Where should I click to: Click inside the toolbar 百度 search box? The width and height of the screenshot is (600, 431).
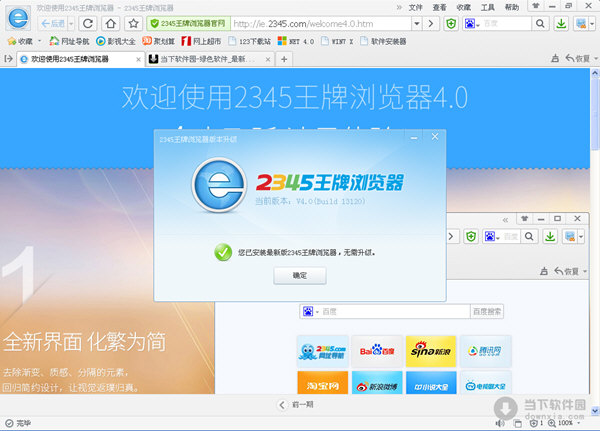[x=506, y=24]
